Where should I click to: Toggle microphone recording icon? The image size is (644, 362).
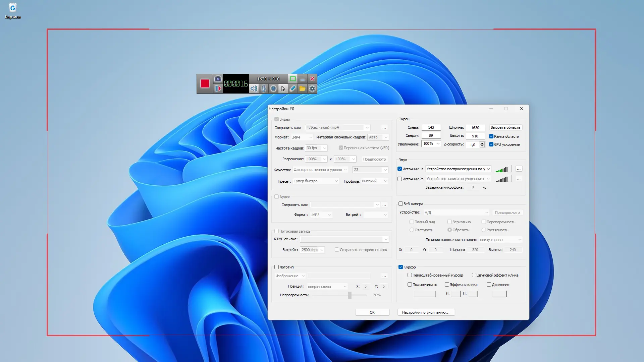(x=264, y=88)
